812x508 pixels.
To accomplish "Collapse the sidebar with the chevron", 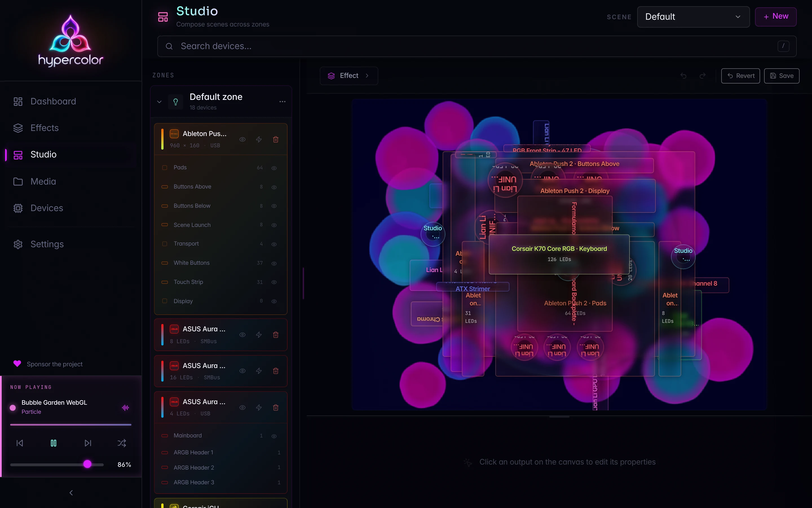I will point(71,492).
